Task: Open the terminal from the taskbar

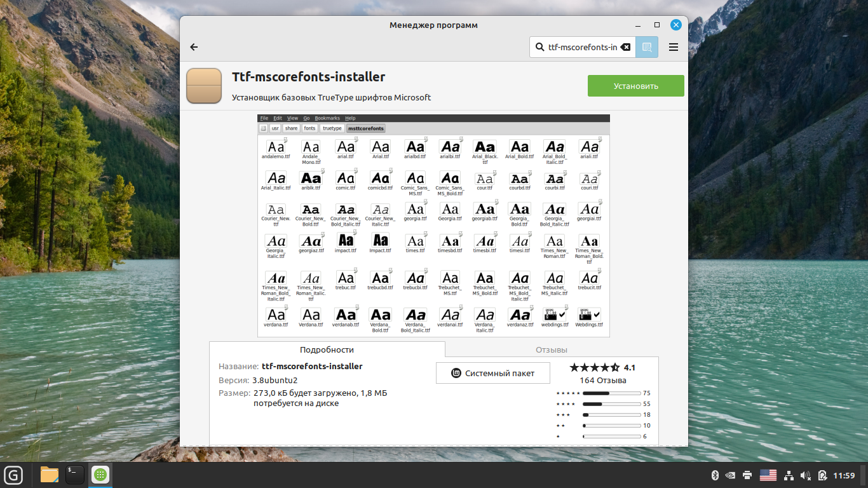Action: pos(75,475)
